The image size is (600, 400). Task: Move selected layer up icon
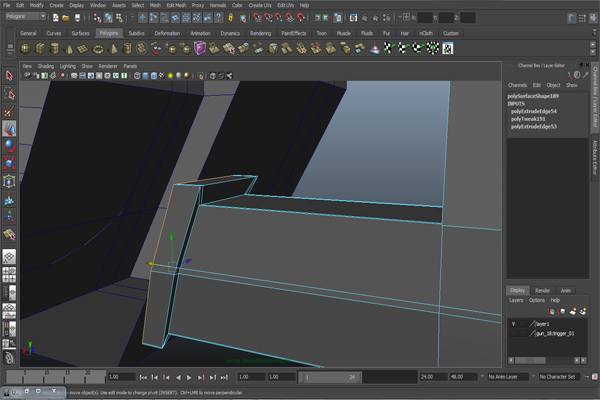point(551,312)
